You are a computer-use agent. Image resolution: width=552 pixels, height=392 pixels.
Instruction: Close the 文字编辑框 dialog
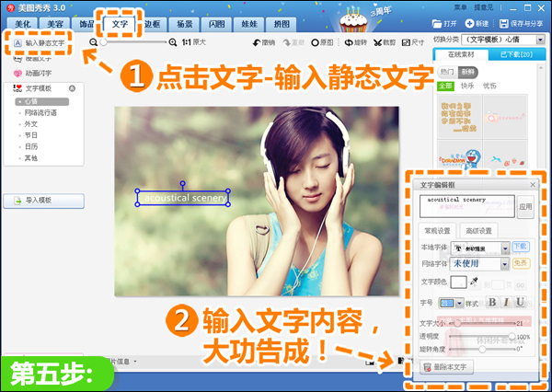(533, 185)
